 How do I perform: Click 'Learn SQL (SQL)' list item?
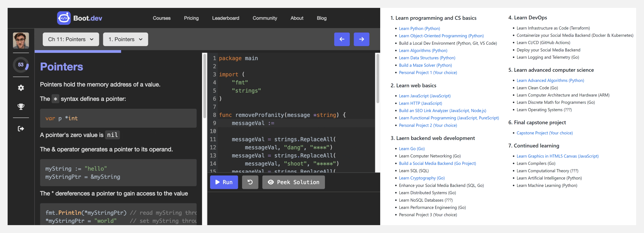[x=414, y=171]
